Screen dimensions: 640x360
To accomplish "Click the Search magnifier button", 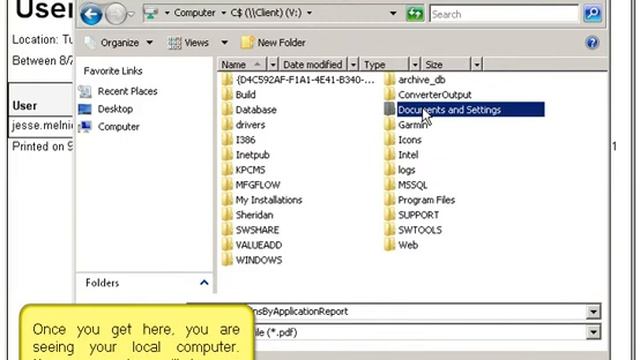I will point(592,14).
